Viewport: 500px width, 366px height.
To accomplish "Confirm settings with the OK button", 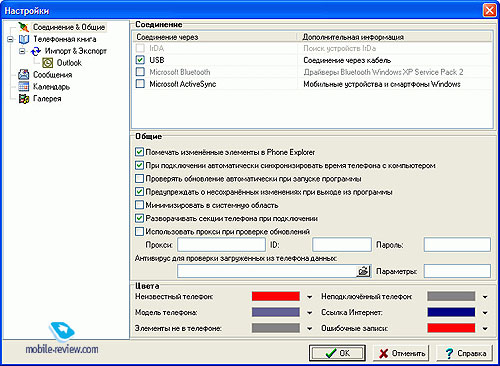I will click(x=337, y=353).
